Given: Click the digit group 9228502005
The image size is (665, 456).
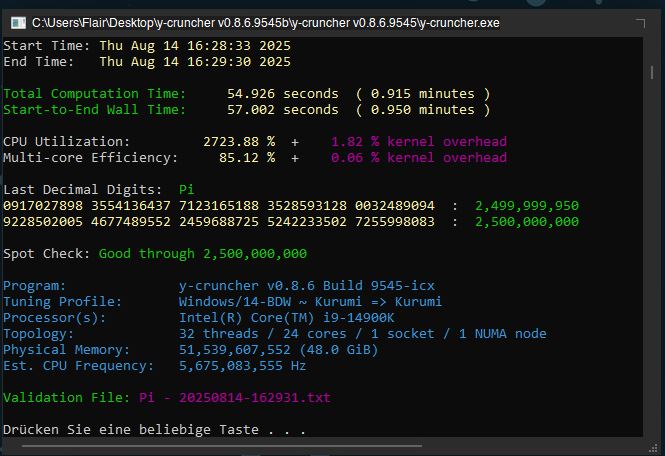Looking at the screenshot, I should click(x=43, y=222).
